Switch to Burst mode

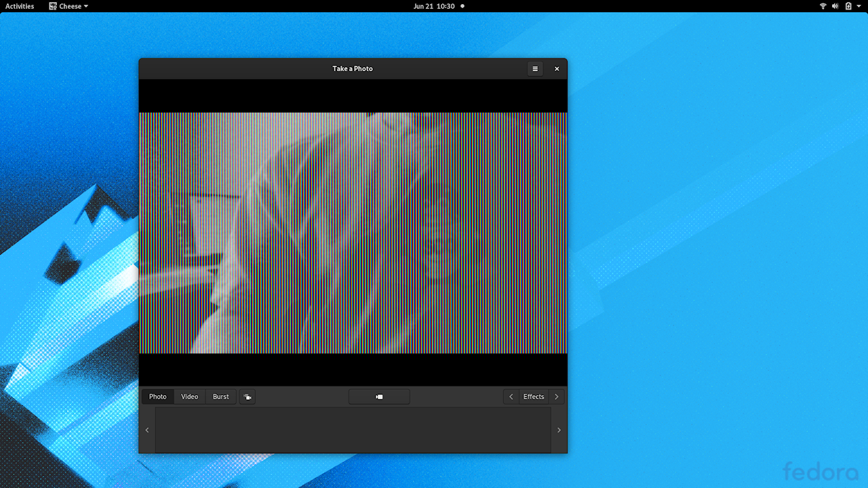point(221,396)
